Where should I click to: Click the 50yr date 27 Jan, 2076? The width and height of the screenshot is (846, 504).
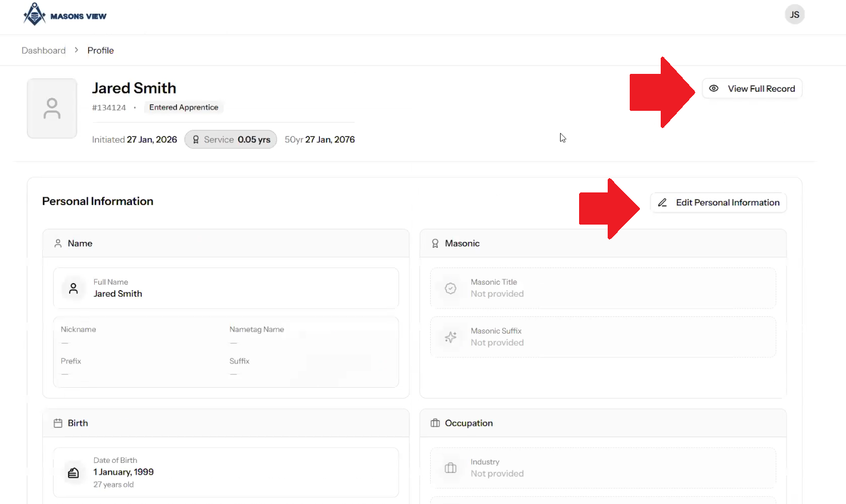tap(330, 139)
